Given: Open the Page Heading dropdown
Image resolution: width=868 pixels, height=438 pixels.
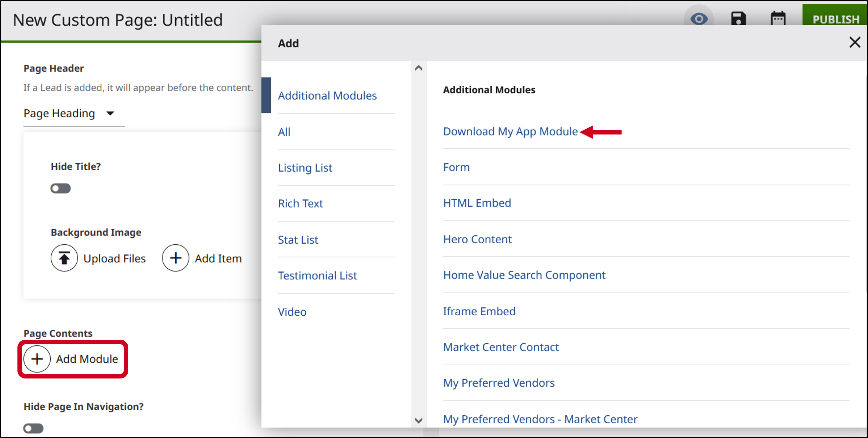Looking at the screenshot, I should point(74,113).
